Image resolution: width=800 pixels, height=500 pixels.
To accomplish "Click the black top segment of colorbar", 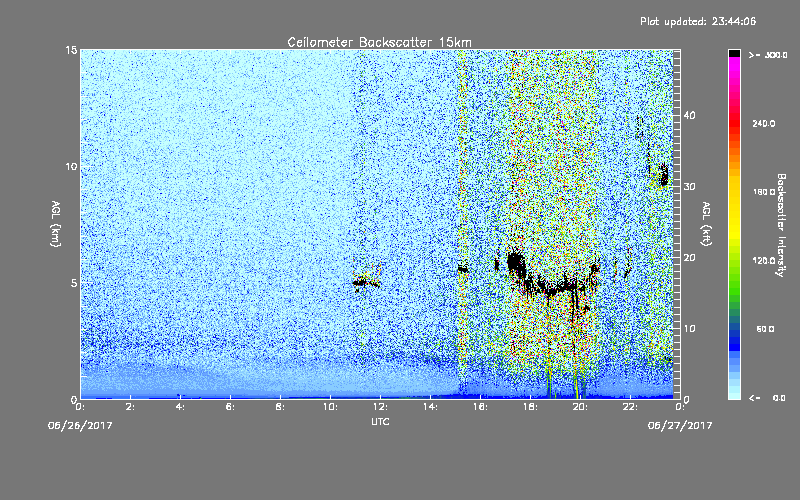I will 734,53.
